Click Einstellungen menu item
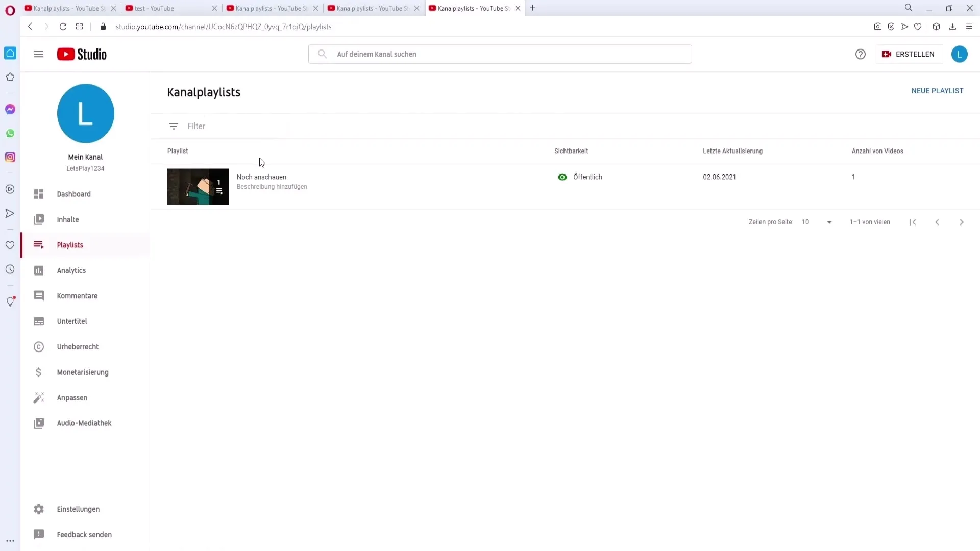 pyautogui.click(x=78, y=509)
